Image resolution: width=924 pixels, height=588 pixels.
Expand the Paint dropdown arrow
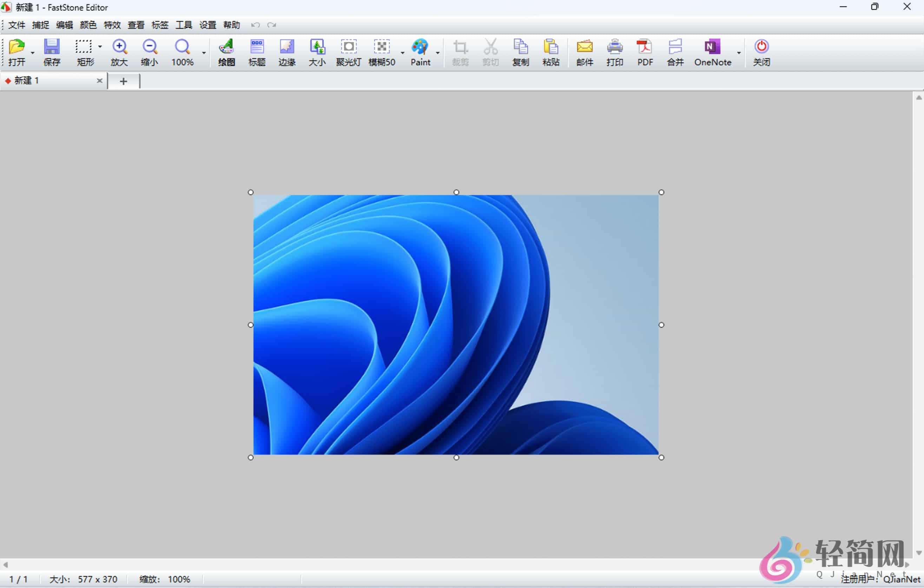[438, 53]
